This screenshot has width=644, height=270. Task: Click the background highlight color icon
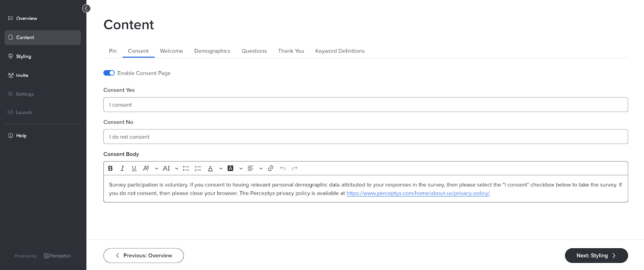coord(231,168)
